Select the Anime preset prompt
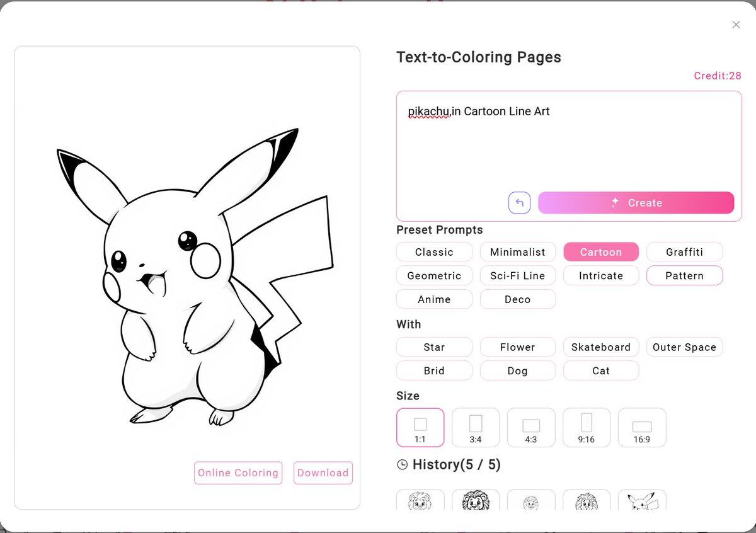Image resolution: width=756 pixels, height=533 pixels. 434,299
